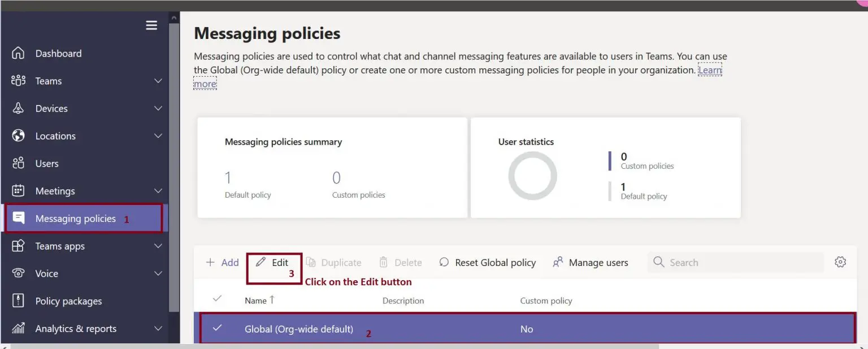
Task: Open the Policy packages section
Action: point(68,301)
